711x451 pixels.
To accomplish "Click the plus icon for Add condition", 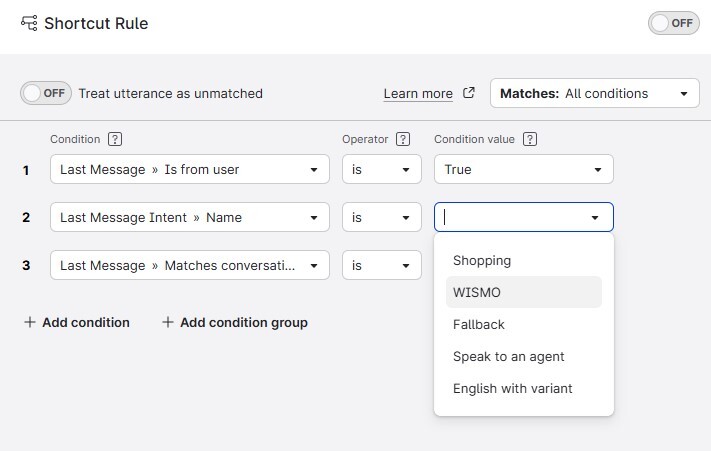I will pyautogui.click(x=29, y=322).
